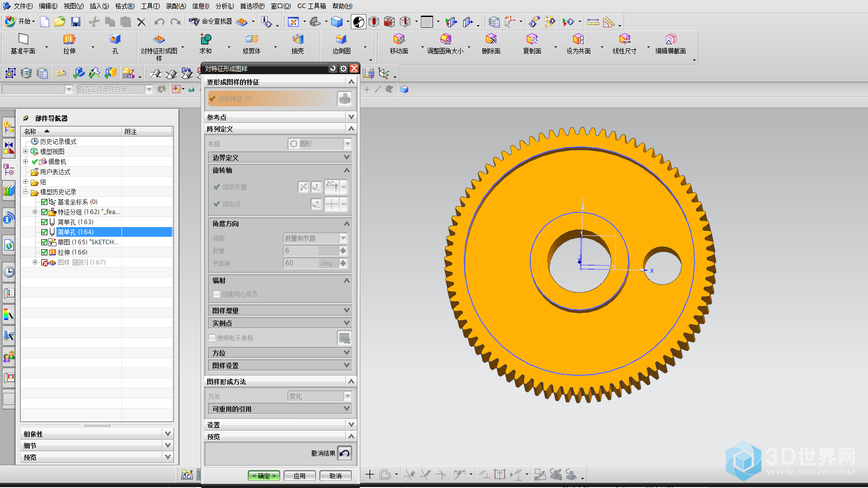Viewport: 868px width, 488px height.
Task: Click the Save icon in toolbar
Action: click(x=76, y=22)
